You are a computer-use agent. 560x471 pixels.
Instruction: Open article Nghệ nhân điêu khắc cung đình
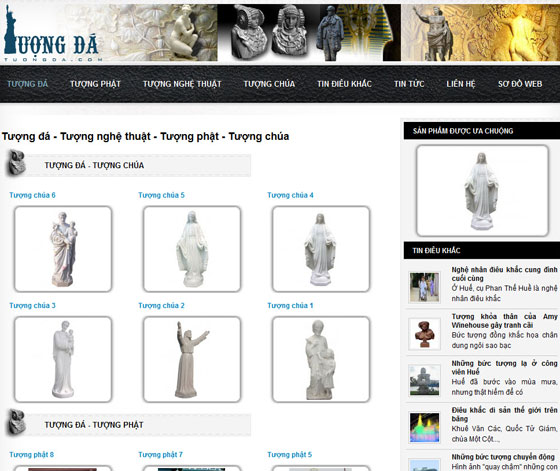coord(504,274)
